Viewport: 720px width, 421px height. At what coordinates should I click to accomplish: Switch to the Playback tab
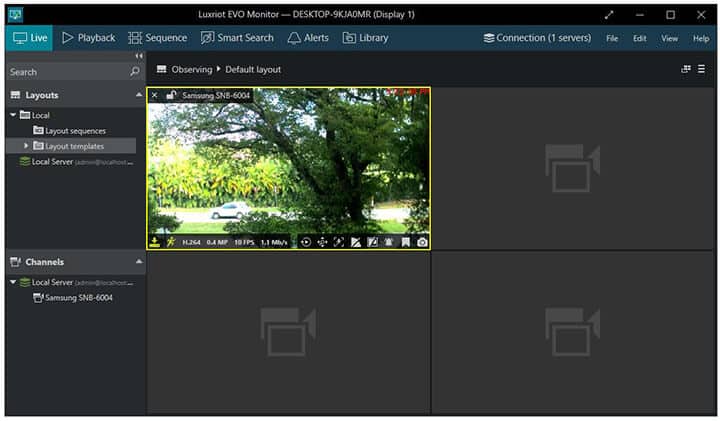[88, 38]
